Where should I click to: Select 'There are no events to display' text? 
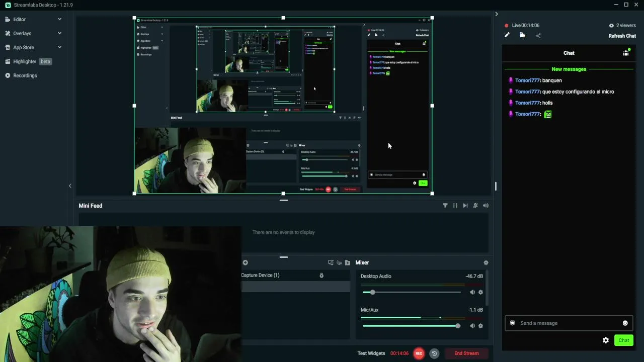(x=283, y=232)
